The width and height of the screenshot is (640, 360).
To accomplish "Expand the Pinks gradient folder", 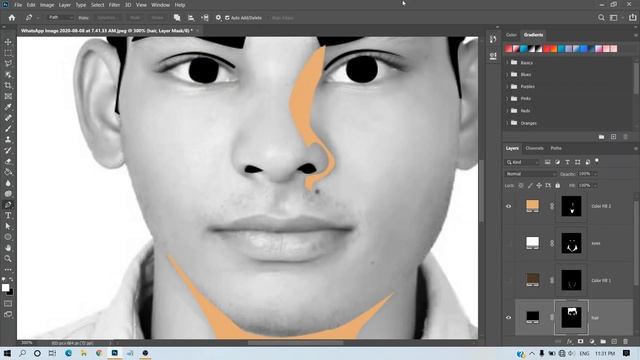I will (x=507, y=98).
